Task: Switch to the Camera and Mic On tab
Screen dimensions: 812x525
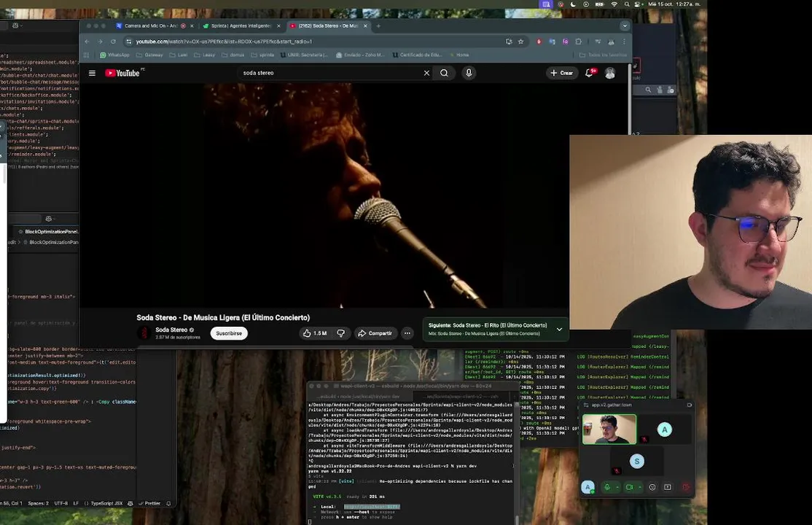Action: [x=155, y=26]
